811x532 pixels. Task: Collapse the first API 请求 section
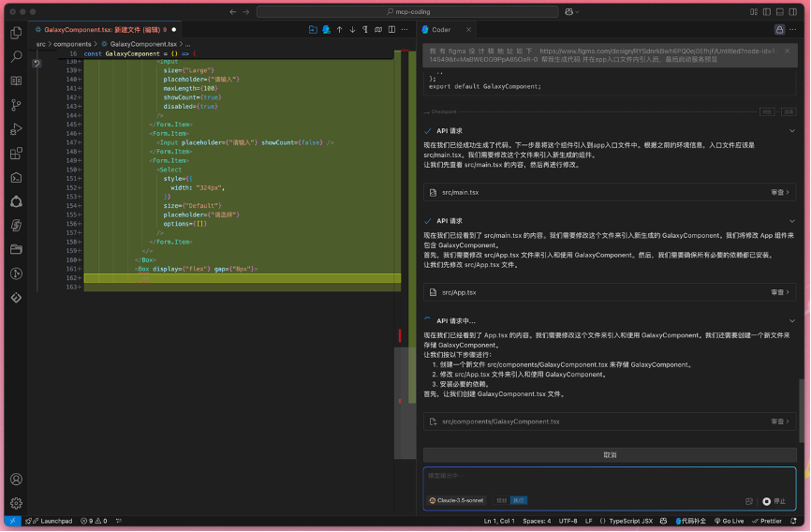tap(792, 131)
